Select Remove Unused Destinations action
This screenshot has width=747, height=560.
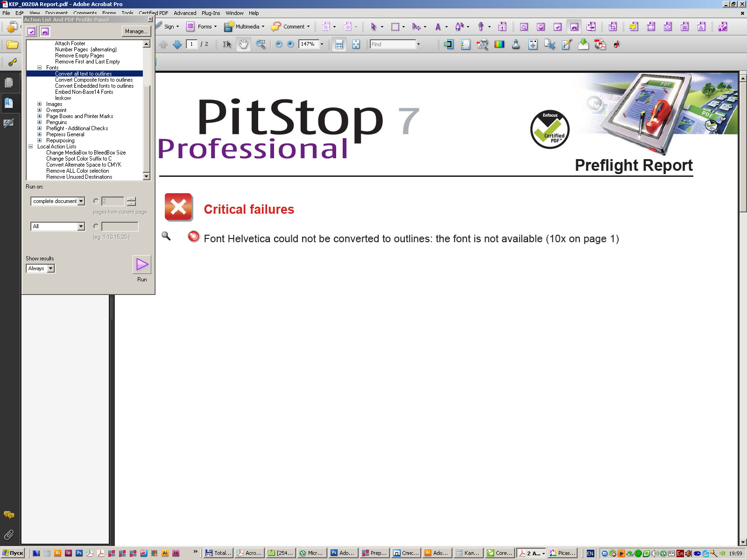point(79,177)
